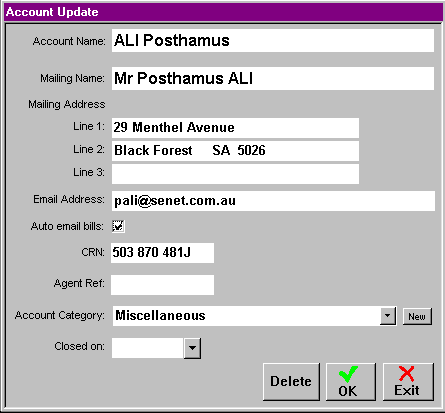This screenshot has height=413, width=445.
Task: Click the empty Agent Ref field
Action: tap(162, 285)
